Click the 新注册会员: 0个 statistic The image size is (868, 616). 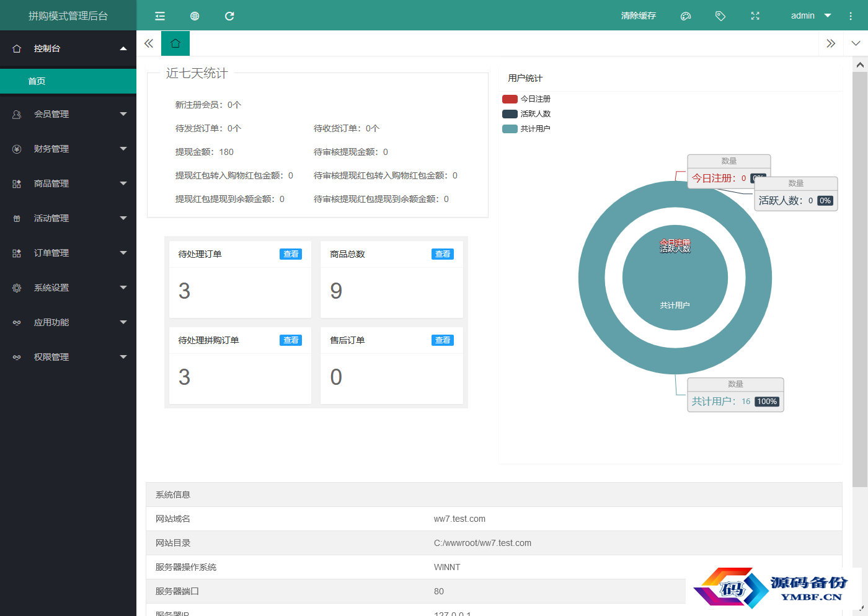point(208,105)
